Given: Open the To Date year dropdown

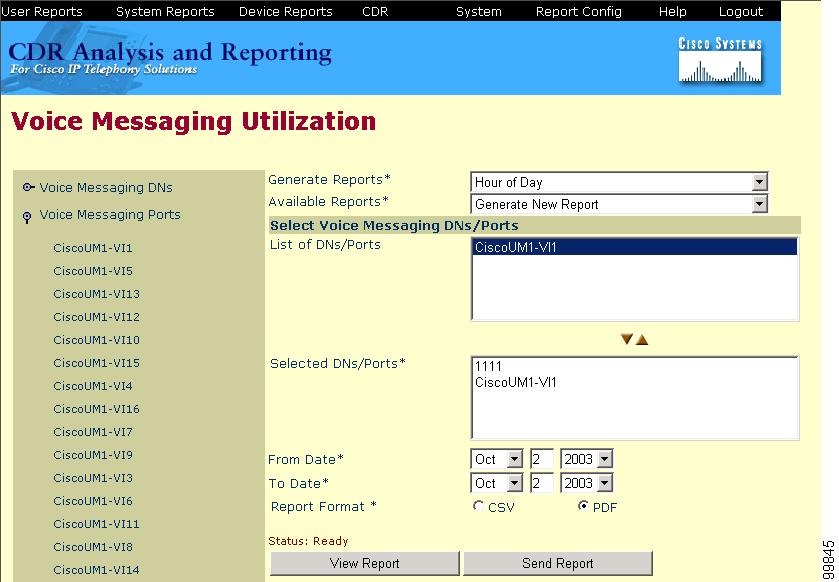Looking at the screenshot, I should [605, 483].
